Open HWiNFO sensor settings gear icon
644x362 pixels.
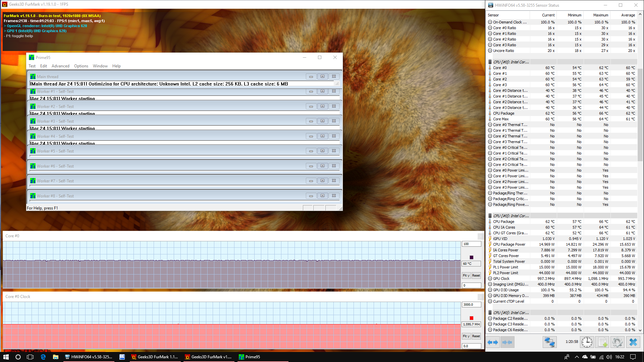(617, 342)
